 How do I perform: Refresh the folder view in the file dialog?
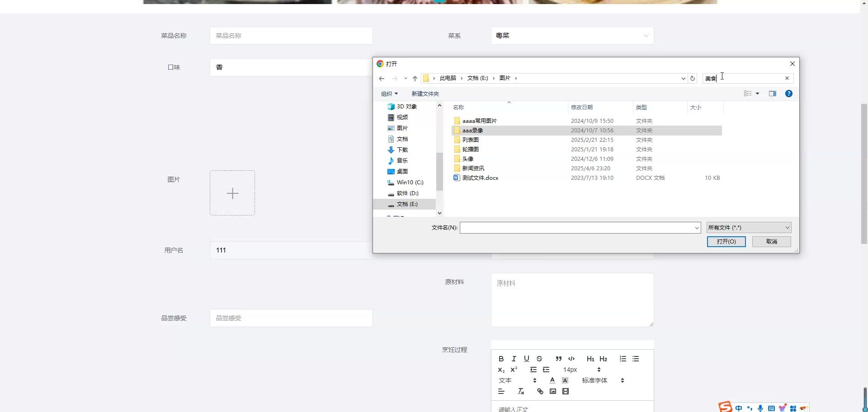pyautogui.click(x=692, y=78)
